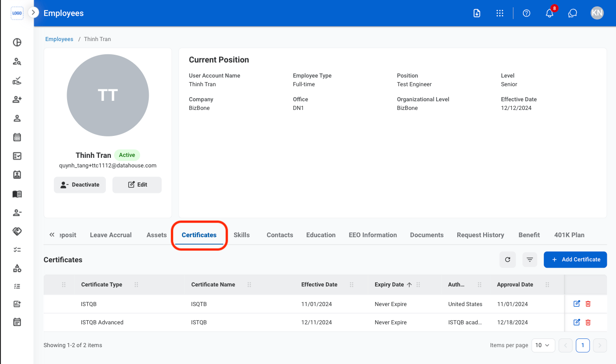Image resolution: width=616 pixels, height=364 pixels.
Task: Toggle the Expiry Date sort arrow
Action: click(x=409, y=285)
